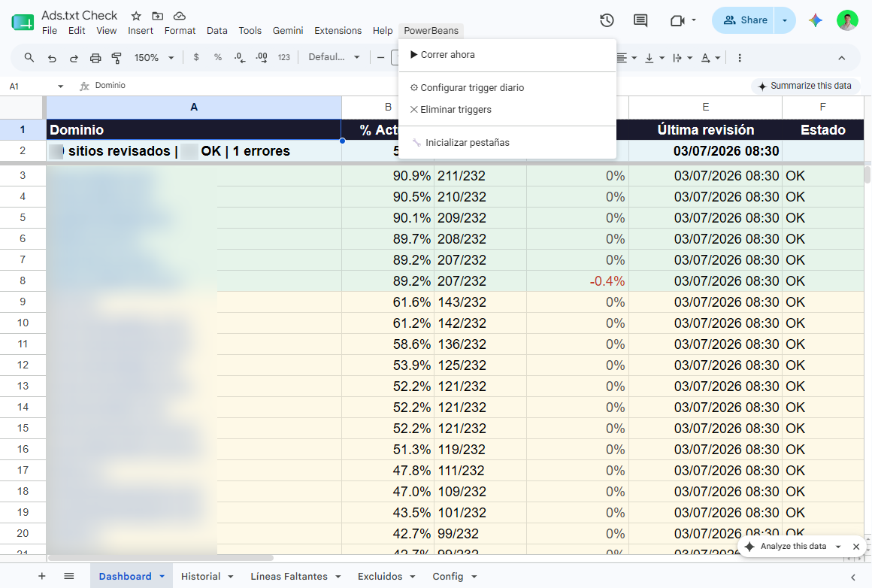Open the PowerBeans menu

[431, 31]
